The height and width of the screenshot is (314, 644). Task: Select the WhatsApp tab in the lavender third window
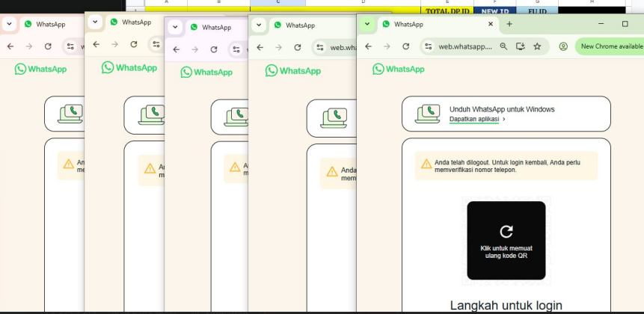(x=216, y=28)
